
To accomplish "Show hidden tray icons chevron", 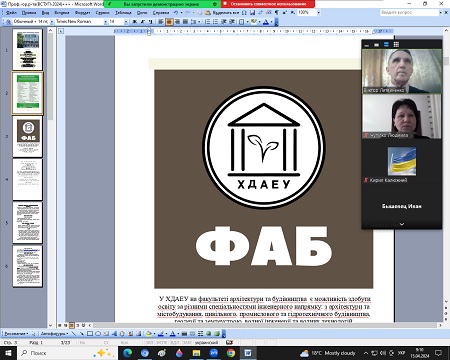I will click(x=366, y=353).
